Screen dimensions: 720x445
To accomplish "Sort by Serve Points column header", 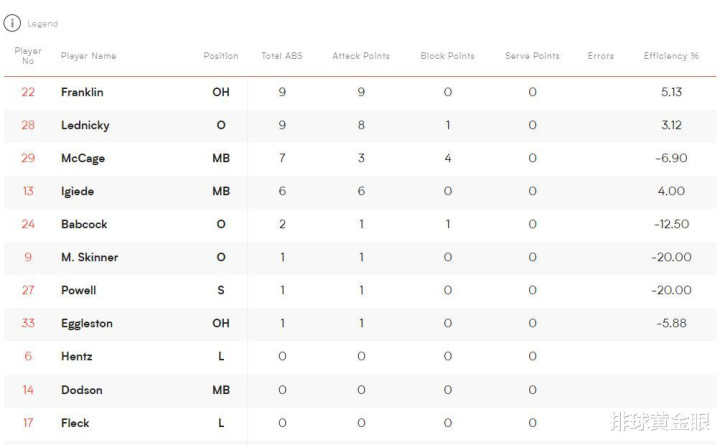I will coord(533,56).
